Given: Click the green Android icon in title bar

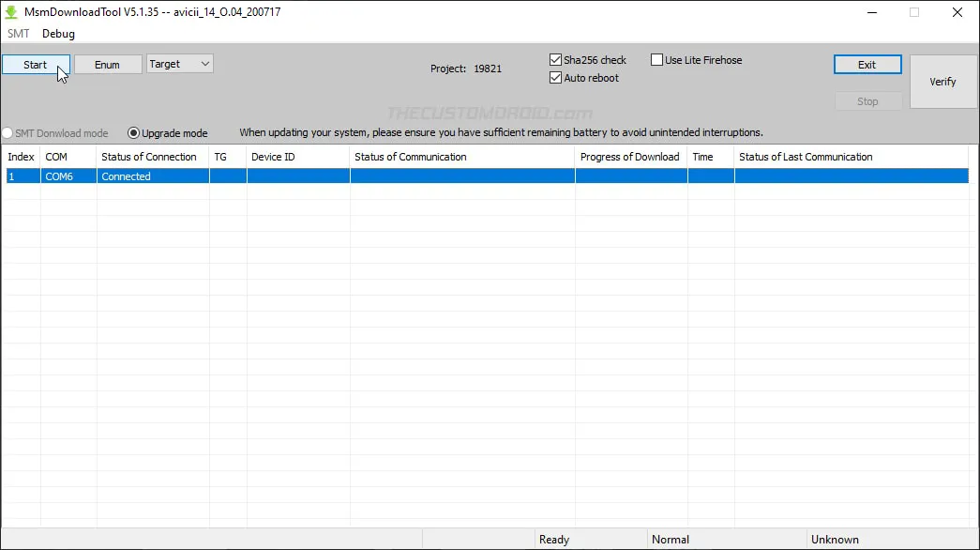Looking at the screenshot, I should click(x=9, y=11).
